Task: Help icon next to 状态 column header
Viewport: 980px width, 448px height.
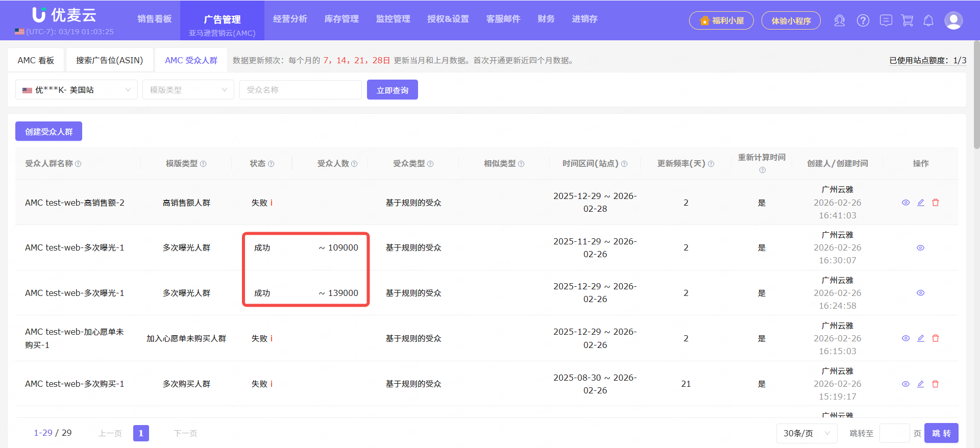Action: (271, 164)
